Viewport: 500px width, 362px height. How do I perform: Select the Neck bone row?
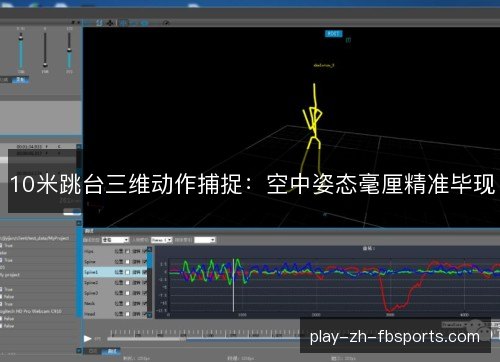115,303
